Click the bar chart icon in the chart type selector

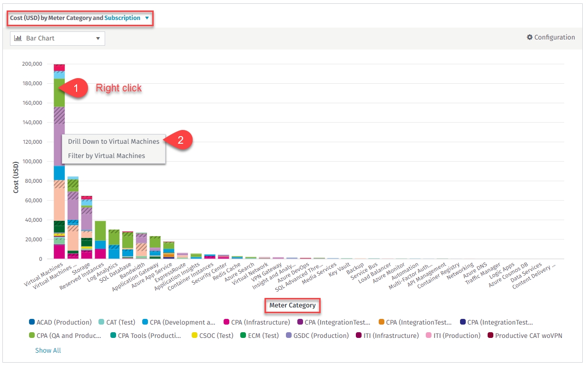18,38
